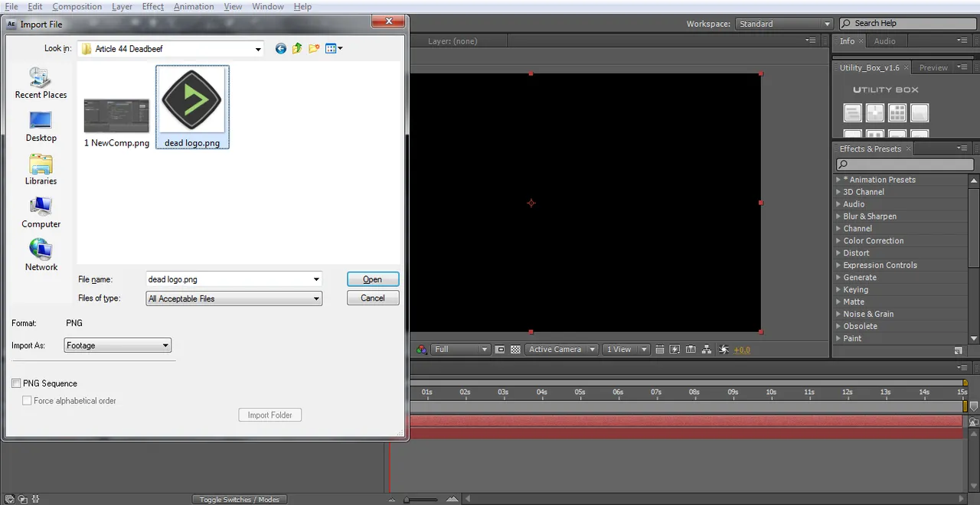Toggle the transparency grid in viewer
The height and width of the screenshot is (505, 980).
pos(515,350)
